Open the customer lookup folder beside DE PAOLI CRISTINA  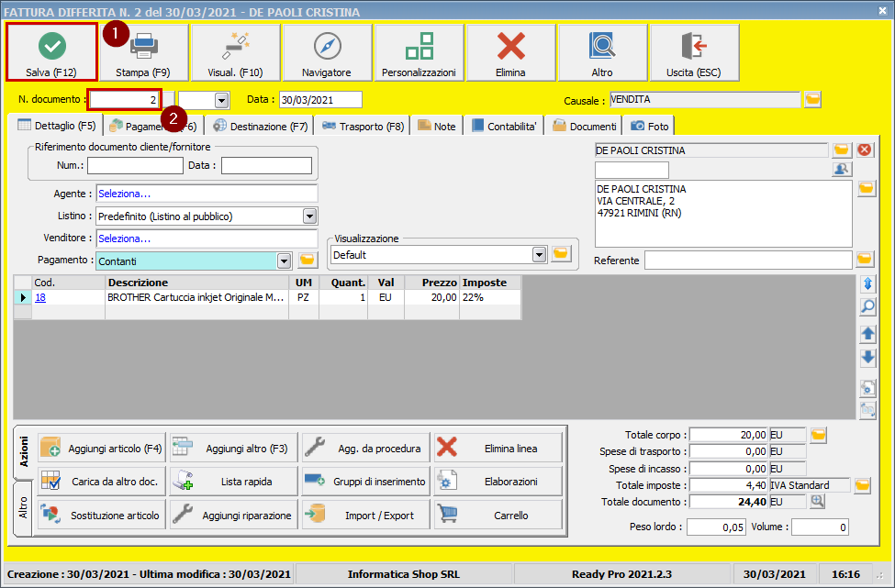(842, 150)
